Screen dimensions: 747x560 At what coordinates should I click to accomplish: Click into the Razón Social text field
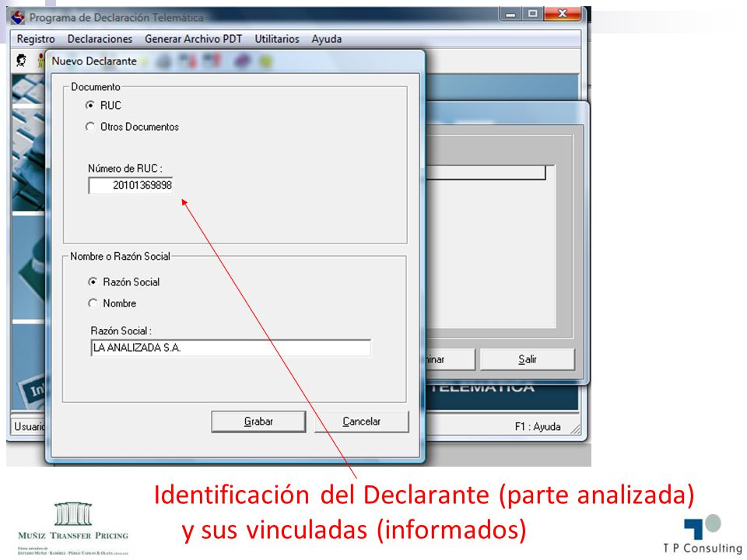230,348
